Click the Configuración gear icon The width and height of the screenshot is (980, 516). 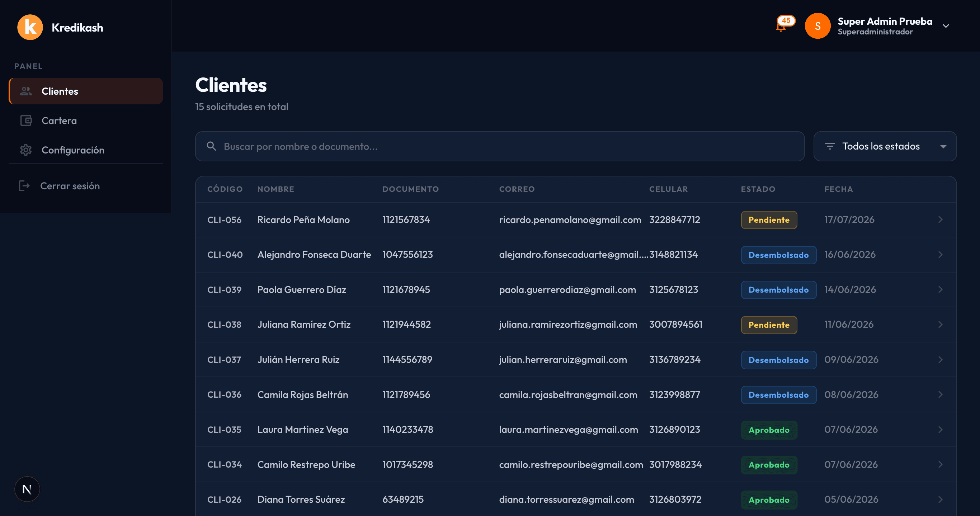(26, 150)
